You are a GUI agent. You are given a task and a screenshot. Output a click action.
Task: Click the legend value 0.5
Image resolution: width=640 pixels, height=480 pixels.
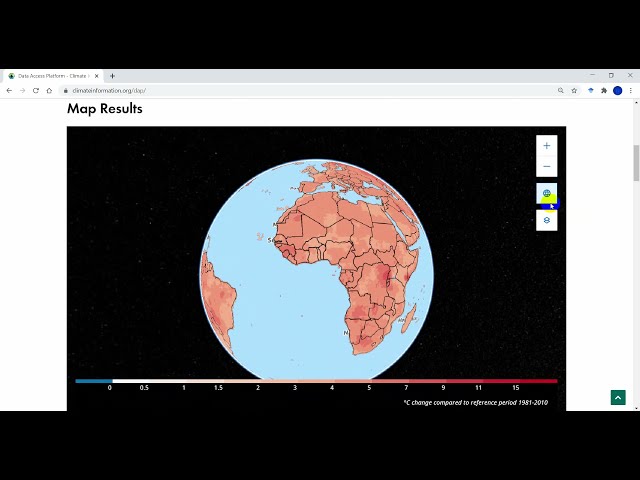pos(144,388)
